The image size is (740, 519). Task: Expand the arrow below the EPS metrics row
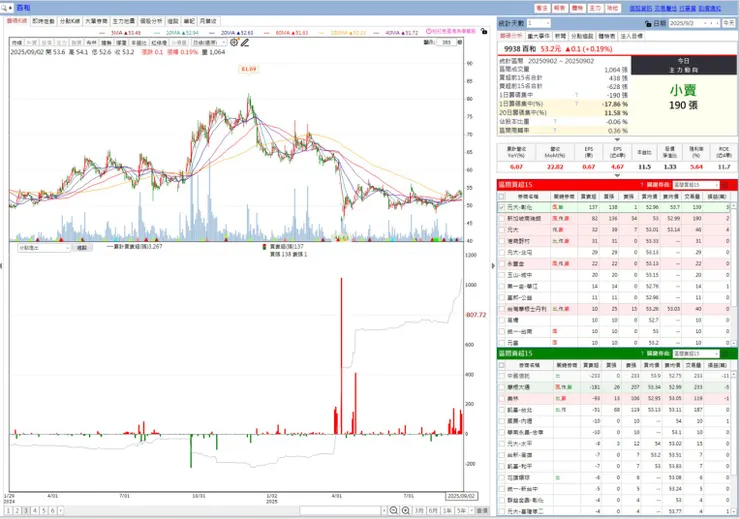pos(617,176)
